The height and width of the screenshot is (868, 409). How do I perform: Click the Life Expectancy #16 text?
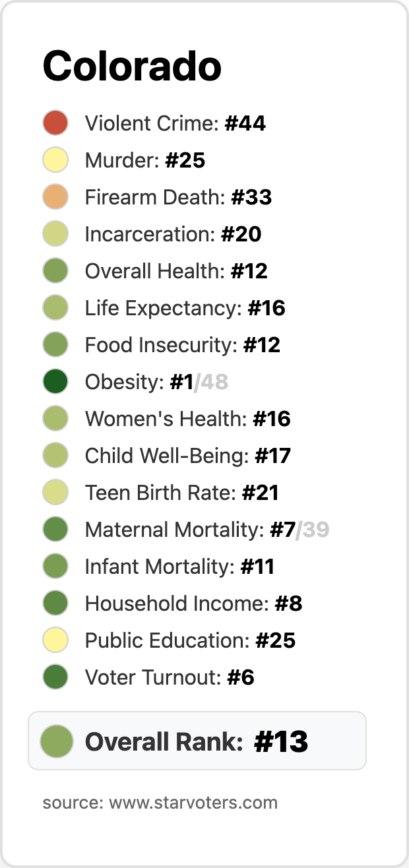(185, 308)
